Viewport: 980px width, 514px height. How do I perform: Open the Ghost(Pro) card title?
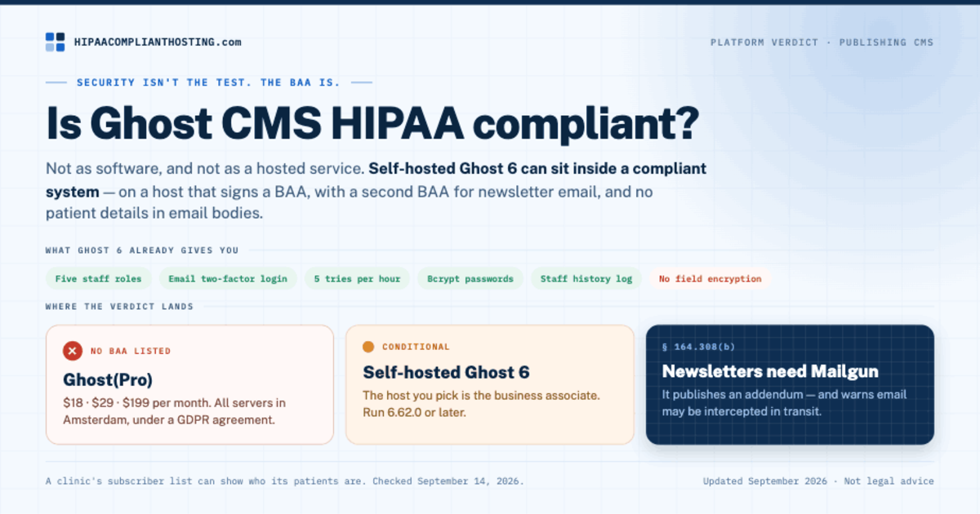click(x=108, y=380)
